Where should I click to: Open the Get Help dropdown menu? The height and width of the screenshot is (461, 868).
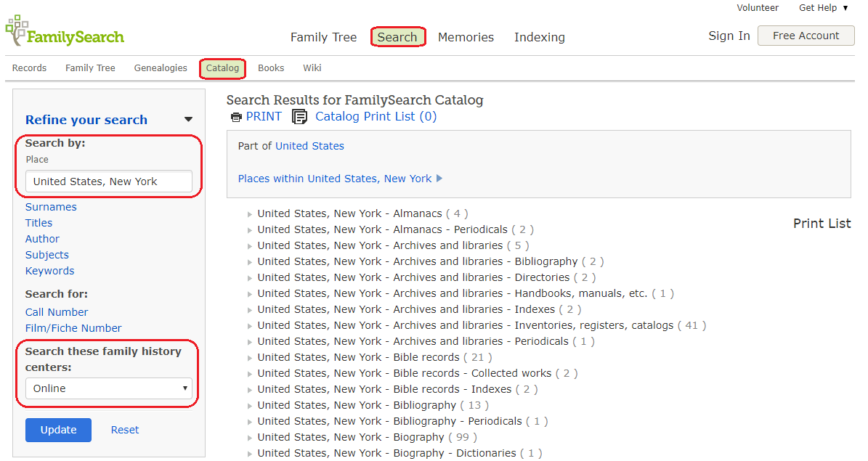(823, 8)
